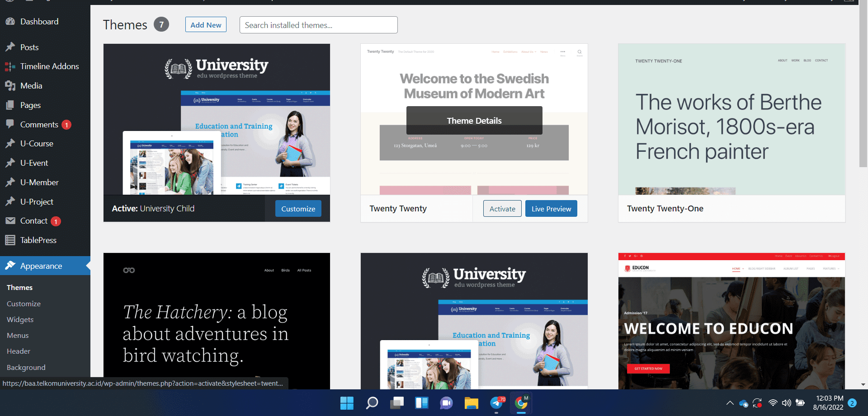Click the Contact envelope icon
The height and width of the screenshot is (416, 868).
(x=10, y=221)
